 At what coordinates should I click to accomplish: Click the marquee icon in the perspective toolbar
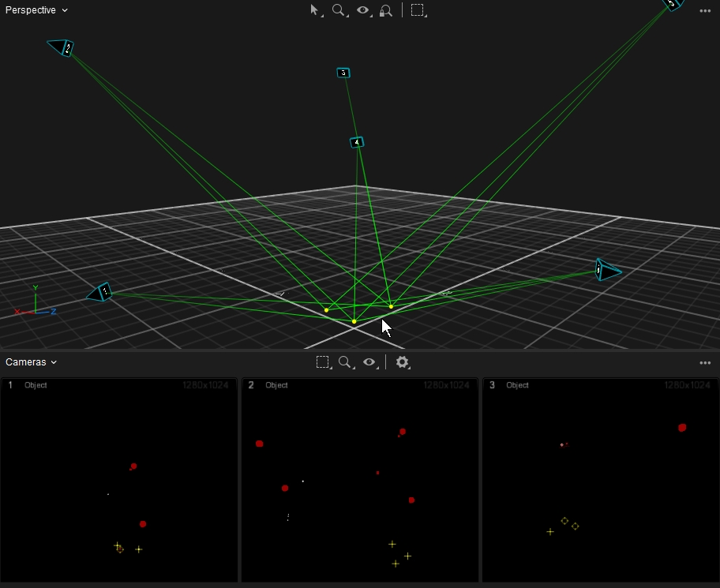coord(418,10)
